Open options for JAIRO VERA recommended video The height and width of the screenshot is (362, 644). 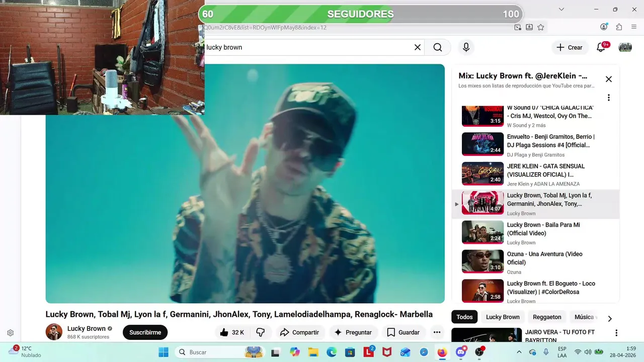point(616,333)
